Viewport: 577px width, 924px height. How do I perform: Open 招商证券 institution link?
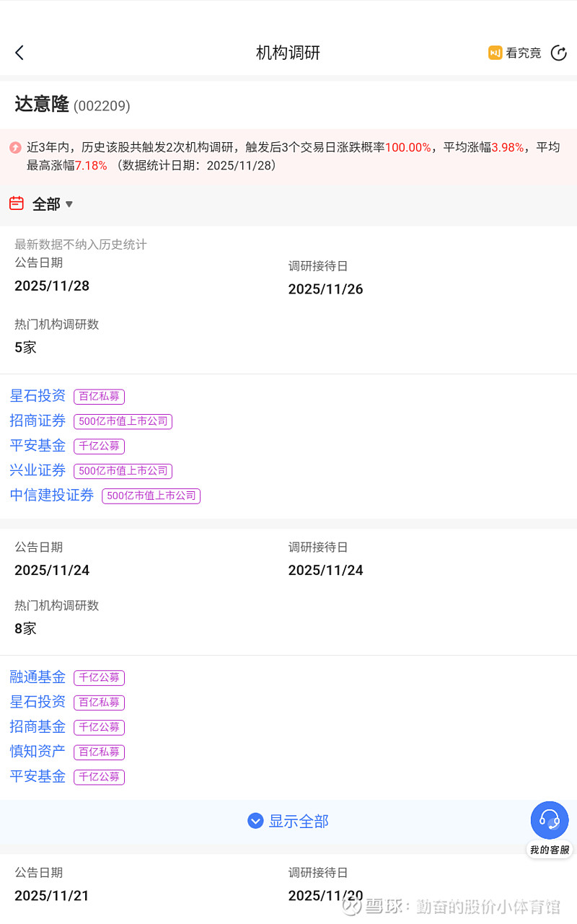[x=38, y=421]
